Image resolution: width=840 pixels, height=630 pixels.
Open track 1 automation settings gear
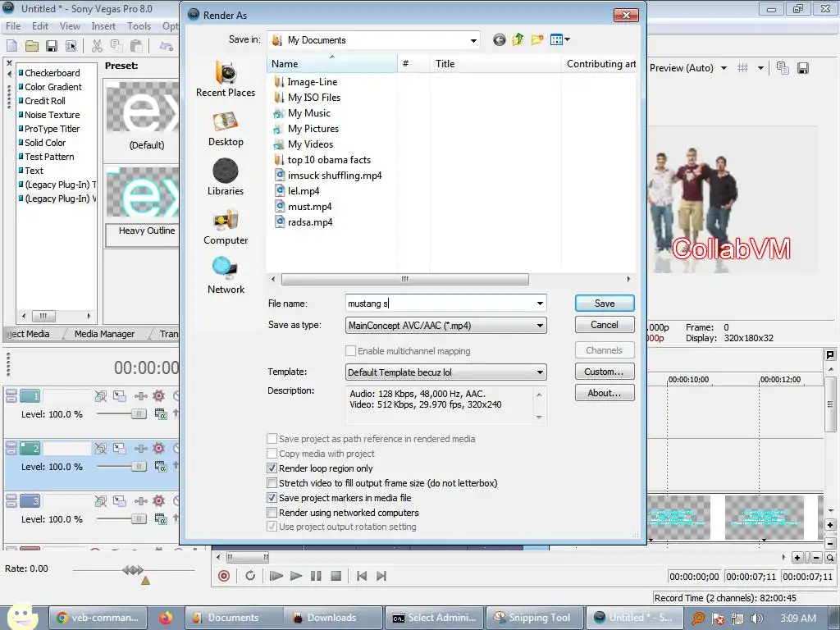158,396
